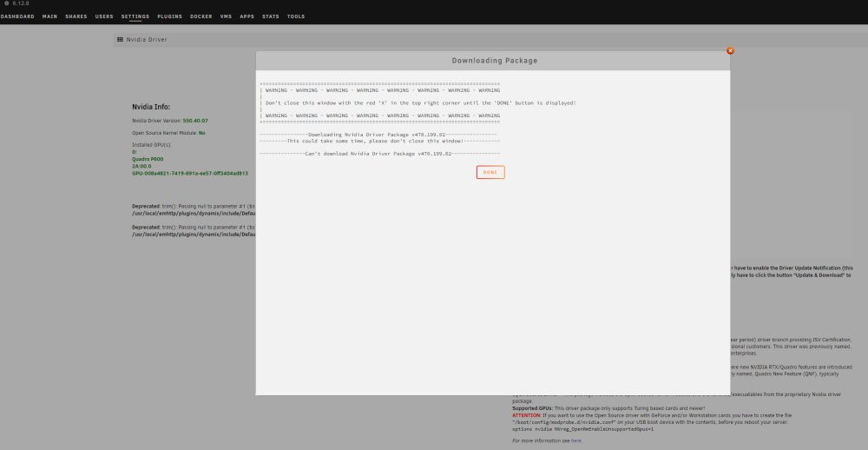Open the SHARES page
The width and height of the screenshot is (868, 450).
(x=76, y=17)
